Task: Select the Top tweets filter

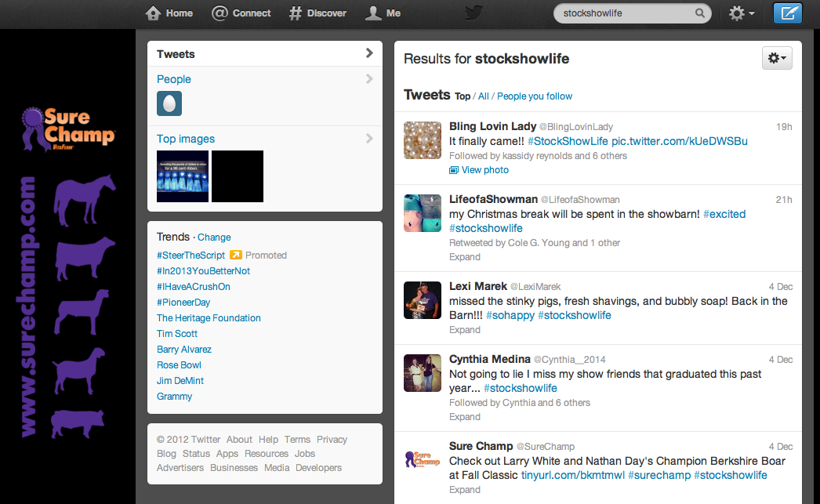Action: (463, 96)
